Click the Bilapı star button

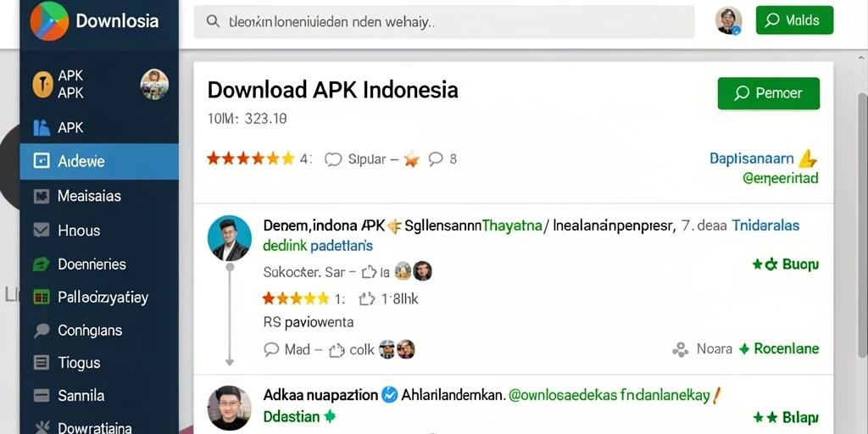pos(786,417)
